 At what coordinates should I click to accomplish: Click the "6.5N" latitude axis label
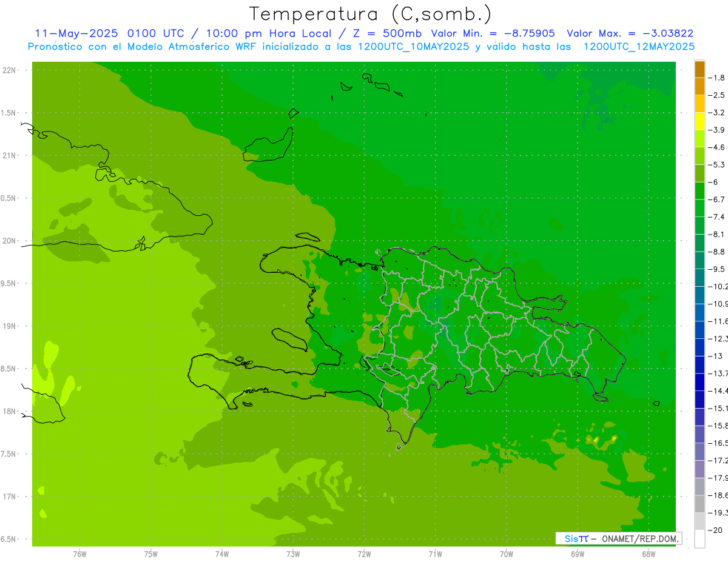pos(8,539)
